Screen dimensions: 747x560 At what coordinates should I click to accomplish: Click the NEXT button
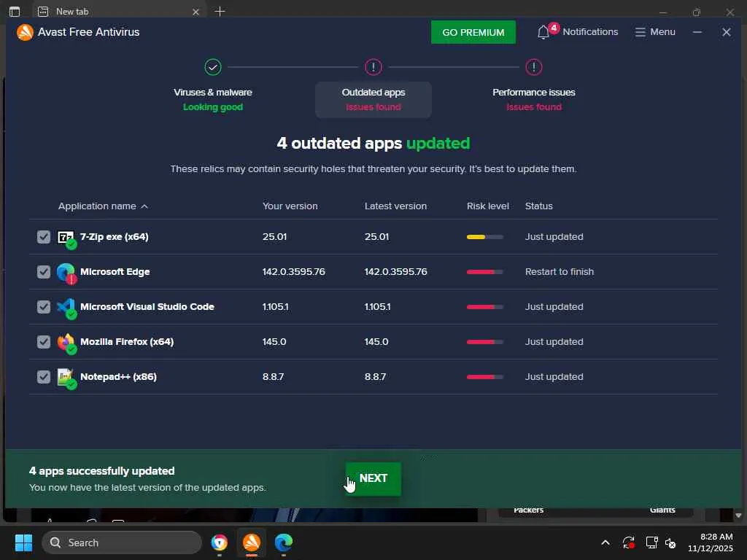(373, 478)
